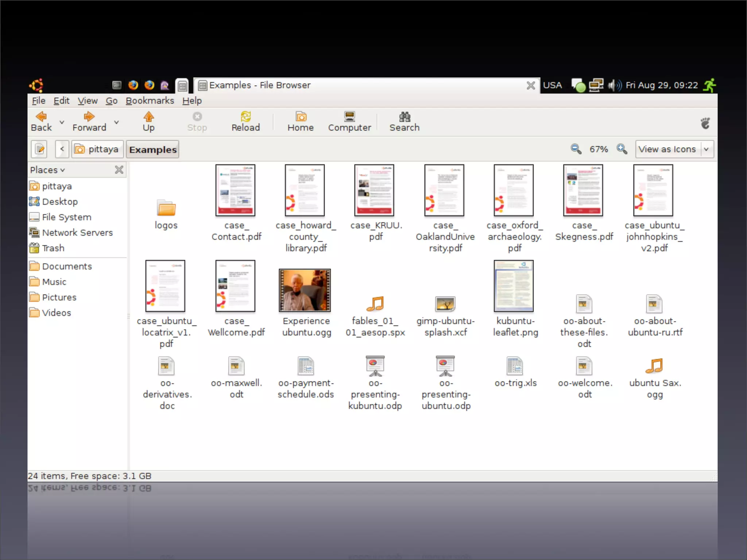The height and width of the screenshot is (560, 747).
Task: Open the Edit menu
Action: click(61, 101)
